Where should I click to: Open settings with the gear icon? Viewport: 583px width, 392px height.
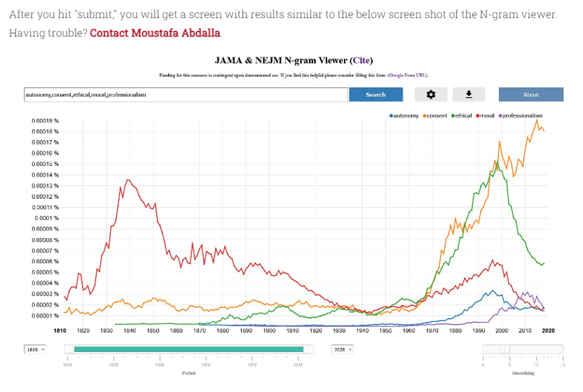431,94
